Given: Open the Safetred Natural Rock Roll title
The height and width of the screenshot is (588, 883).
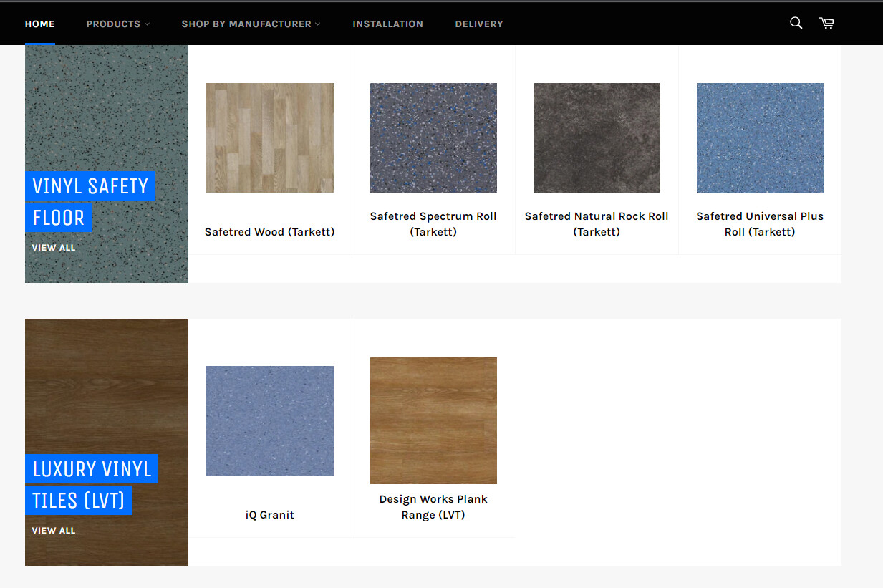Looking at the screenshot, I should tap(597, 224).
